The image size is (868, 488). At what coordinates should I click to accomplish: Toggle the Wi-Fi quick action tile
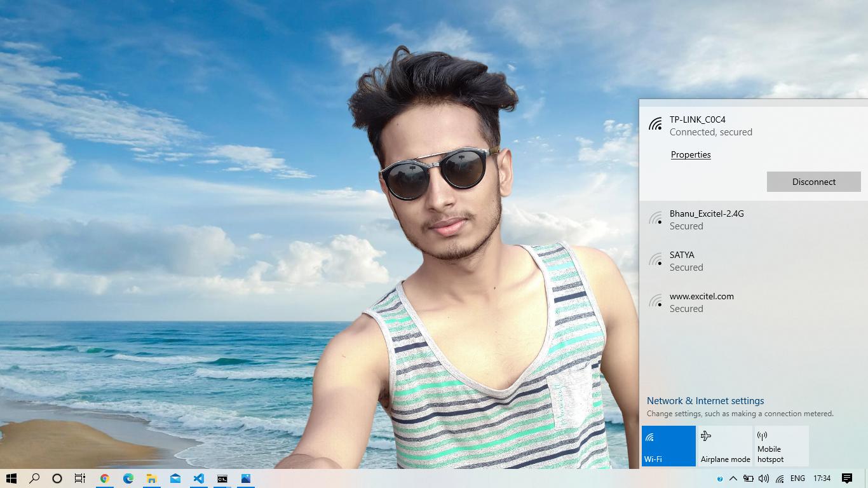(x=668, y=446)
